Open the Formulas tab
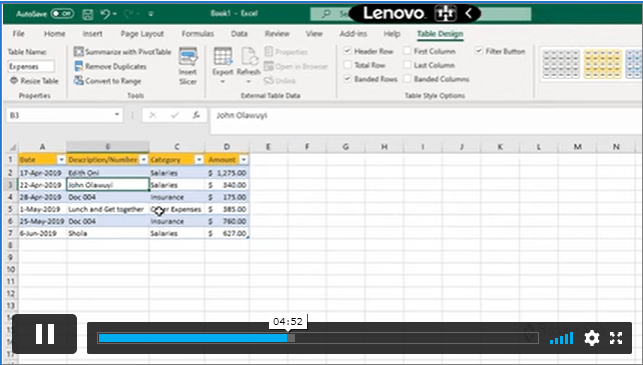Viewport: 643px width, 365px height. 198,34
